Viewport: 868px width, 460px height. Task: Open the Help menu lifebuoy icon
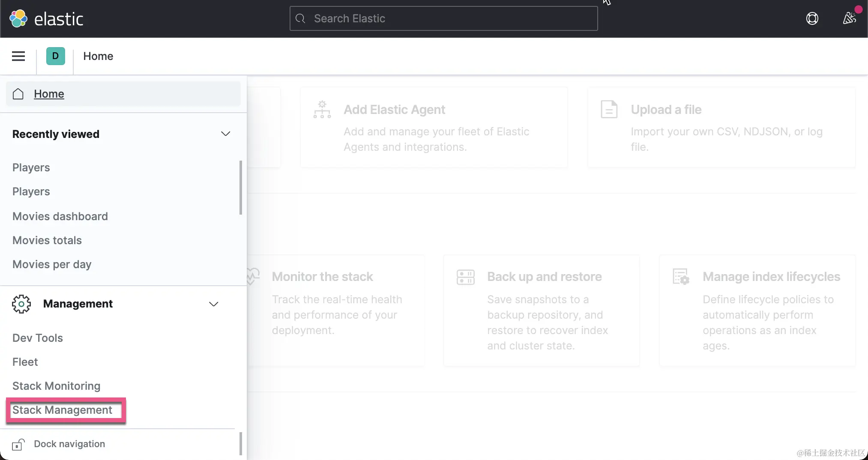point(812,18)
